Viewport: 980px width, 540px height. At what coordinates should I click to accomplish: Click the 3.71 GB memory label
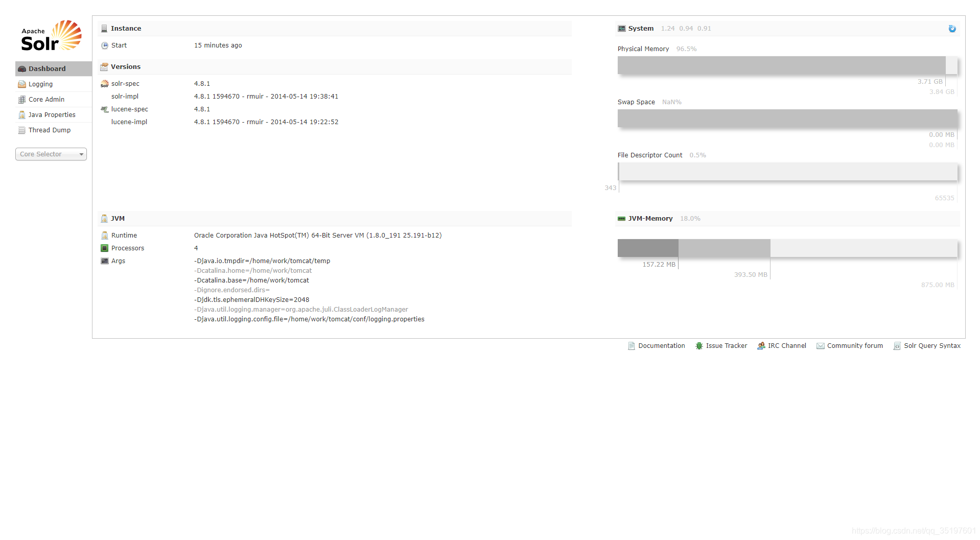(930, 82)
